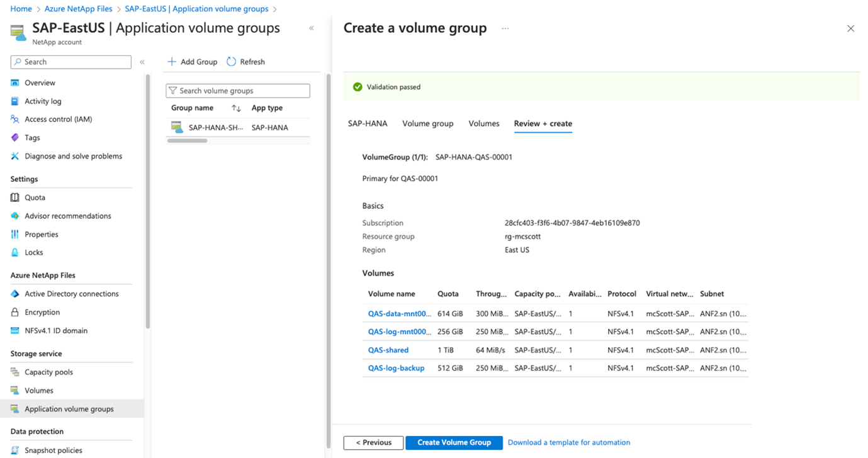Click the subscription ID value
The width and height of the screenshot is (868, 458).
[x=572, y=223]
